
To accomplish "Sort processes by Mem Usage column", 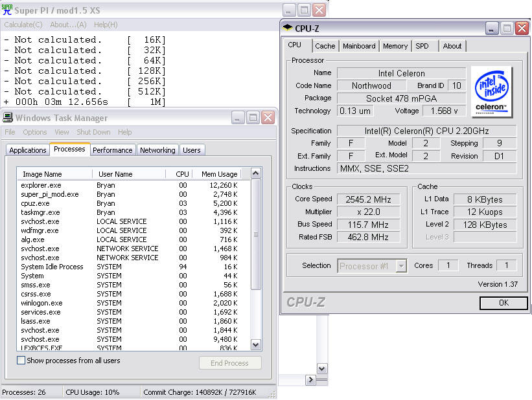I will [x=217, y=174].
